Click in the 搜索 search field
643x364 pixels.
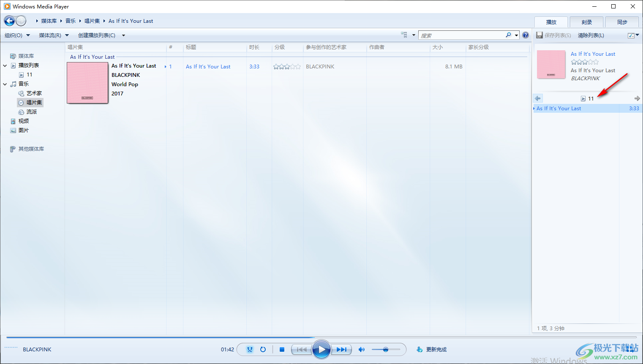462,35
